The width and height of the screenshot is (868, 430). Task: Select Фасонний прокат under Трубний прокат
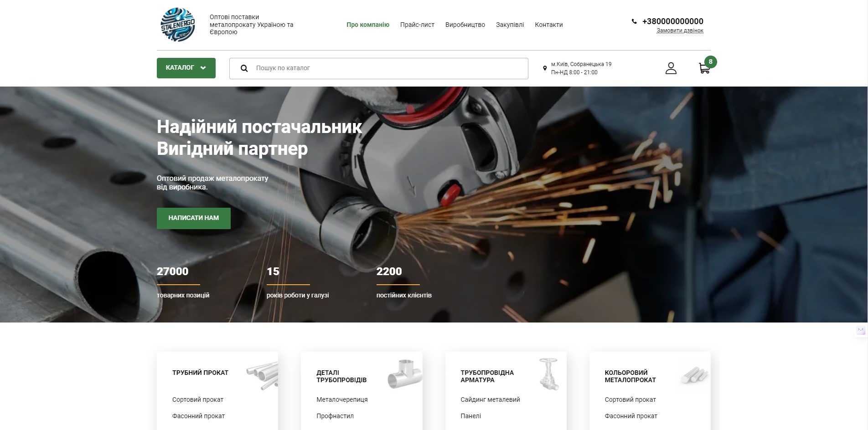(x=198, y=416)
